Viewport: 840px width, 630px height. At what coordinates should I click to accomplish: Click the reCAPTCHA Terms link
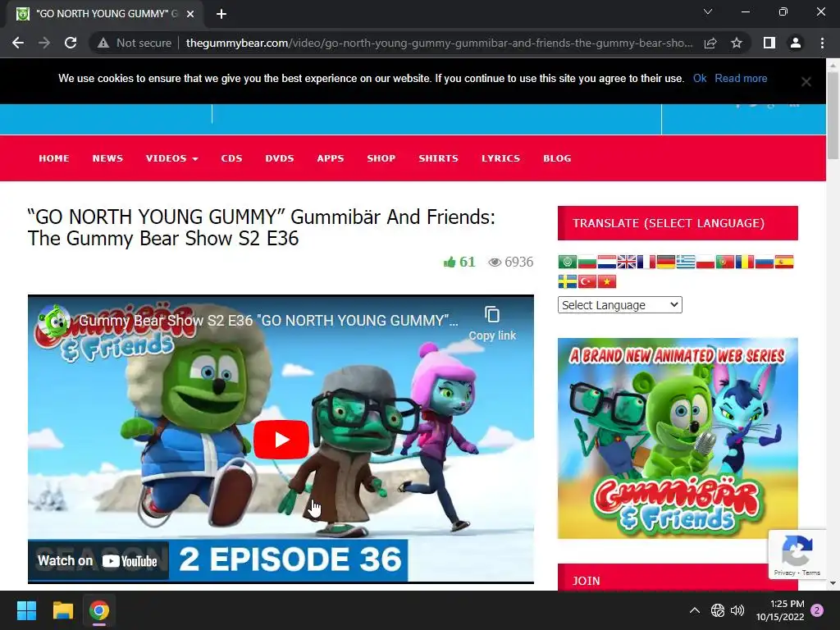click(811, 573)
